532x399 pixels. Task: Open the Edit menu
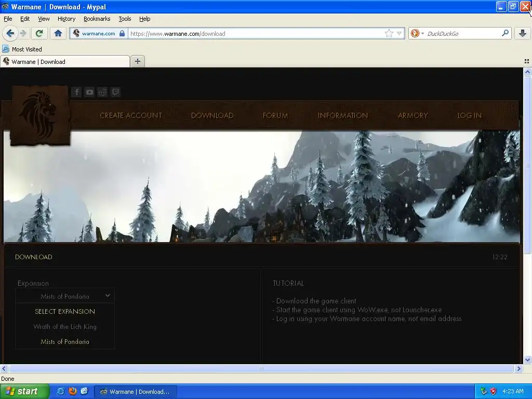point(25,19)
